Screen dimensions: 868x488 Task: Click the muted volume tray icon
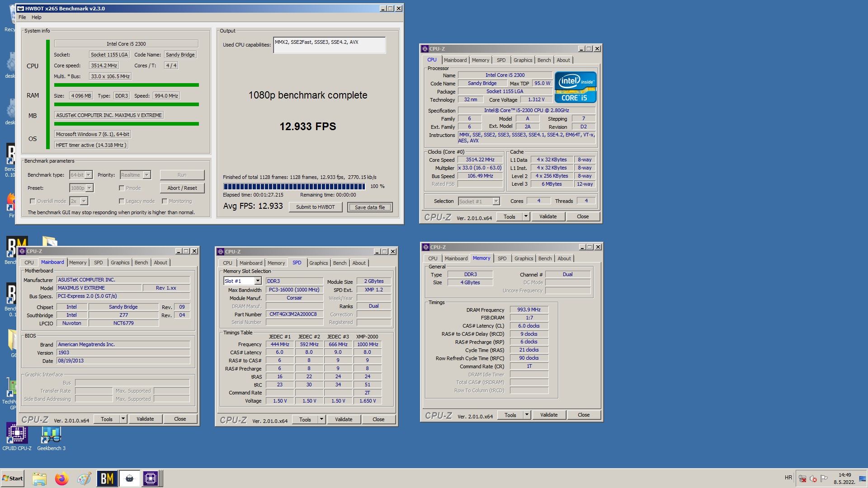click(813, 479)
